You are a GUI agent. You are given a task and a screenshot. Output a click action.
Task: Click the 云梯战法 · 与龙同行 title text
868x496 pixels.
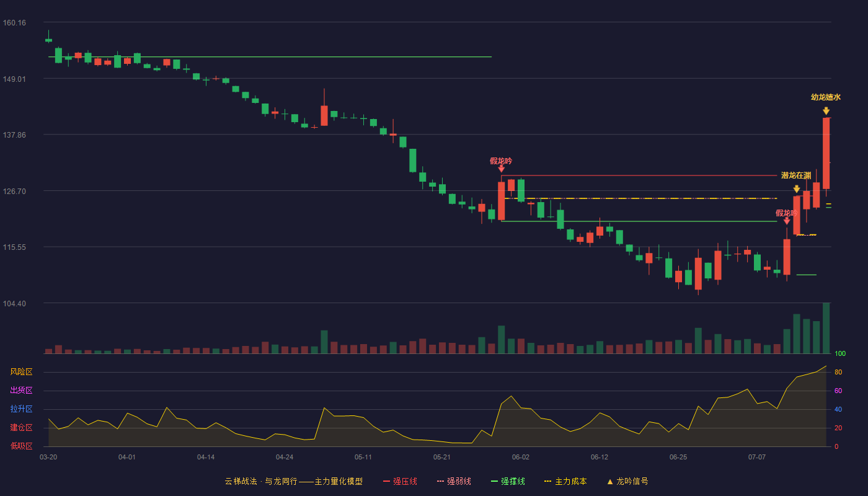coord(261,481)
